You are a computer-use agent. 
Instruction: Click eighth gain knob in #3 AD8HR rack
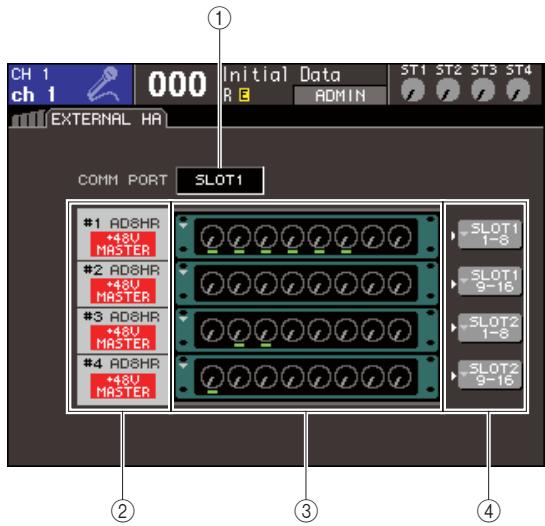400,330
